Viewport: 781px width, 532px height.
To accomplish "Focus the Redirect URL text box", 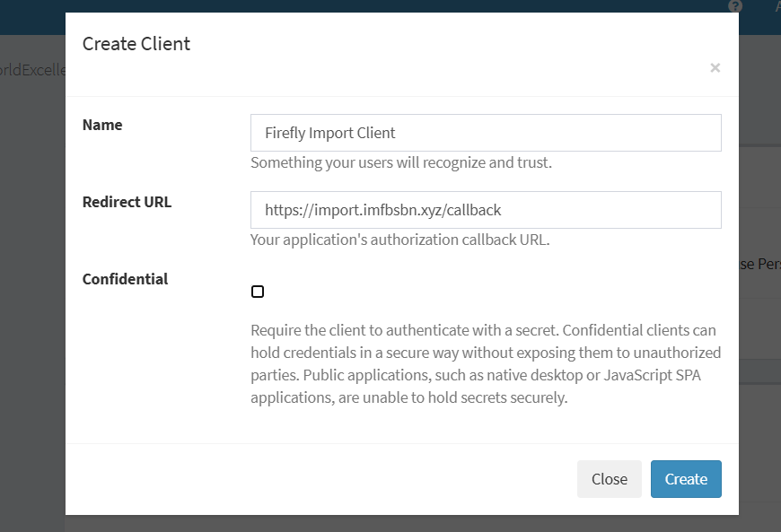I will (x=486, y=210).
